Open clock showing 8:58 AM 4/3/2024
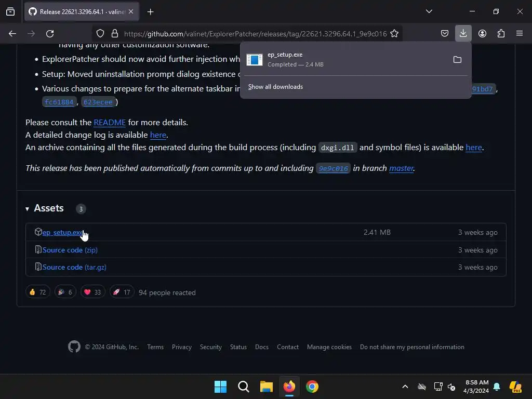Viewport: 532px width, 399px height. pyautogui.click(x=476, y=387)
